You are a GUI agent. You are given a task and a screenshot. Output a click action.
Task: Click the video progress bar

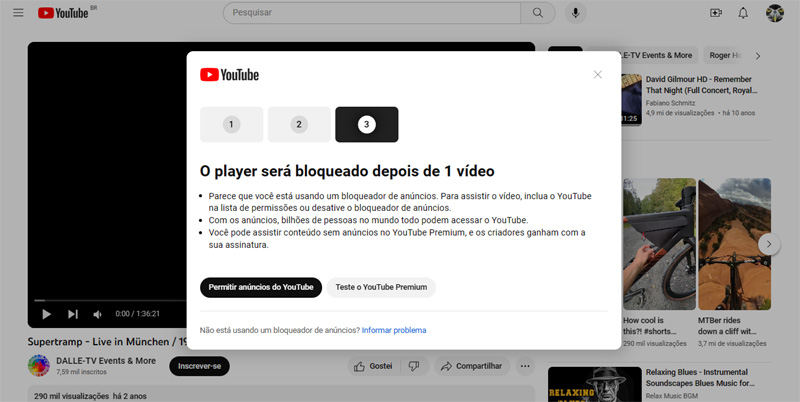click(110, 300)
